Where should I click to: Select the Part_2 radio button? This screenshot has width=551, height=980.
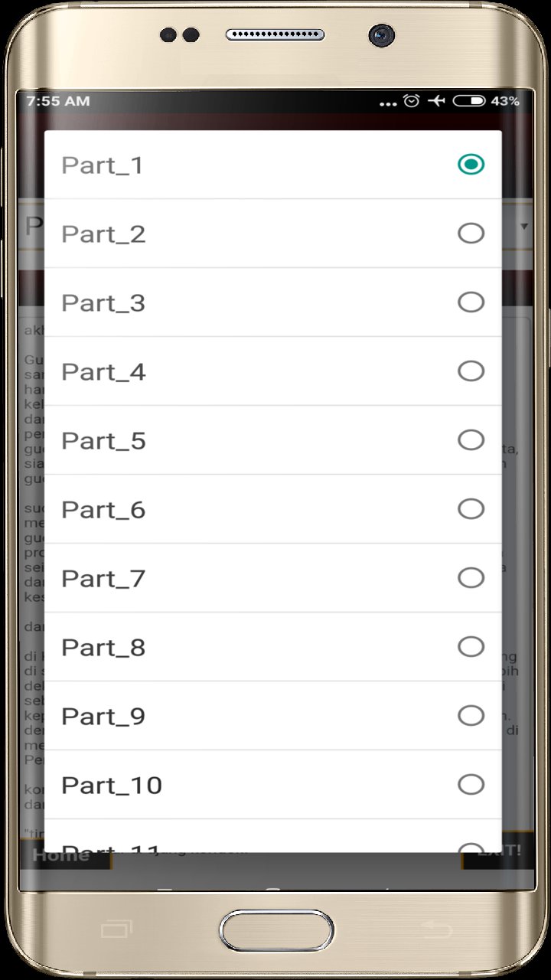coord(471,233)
